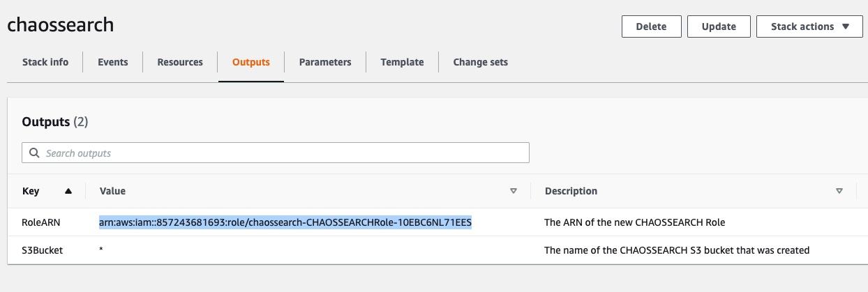This screenshot has height=292, width=868.
Task: Click the search magnifier icon in outputs filter
Action: click(34, 153)
